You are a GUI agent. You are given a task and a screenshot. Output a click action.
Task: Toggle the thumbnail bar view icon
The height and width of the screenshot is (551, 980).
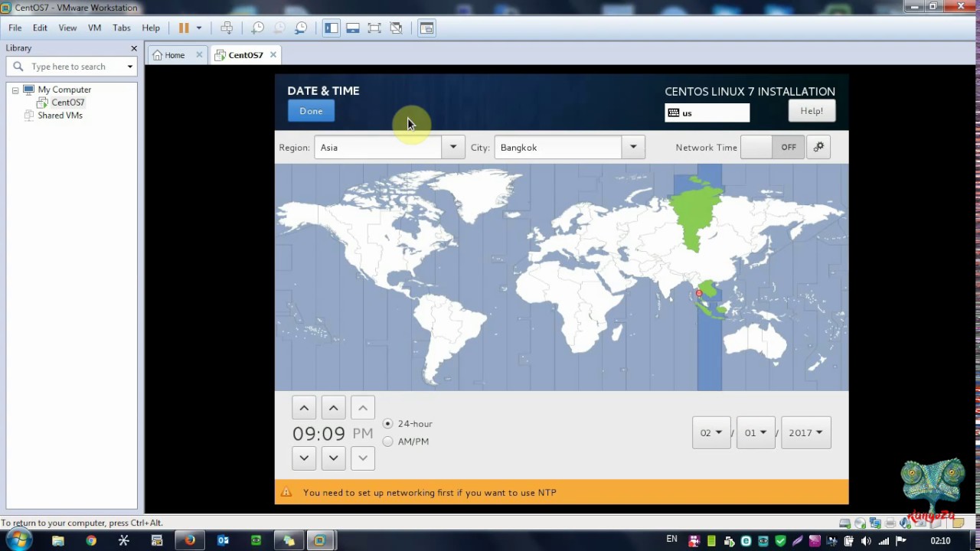point(353,28)
